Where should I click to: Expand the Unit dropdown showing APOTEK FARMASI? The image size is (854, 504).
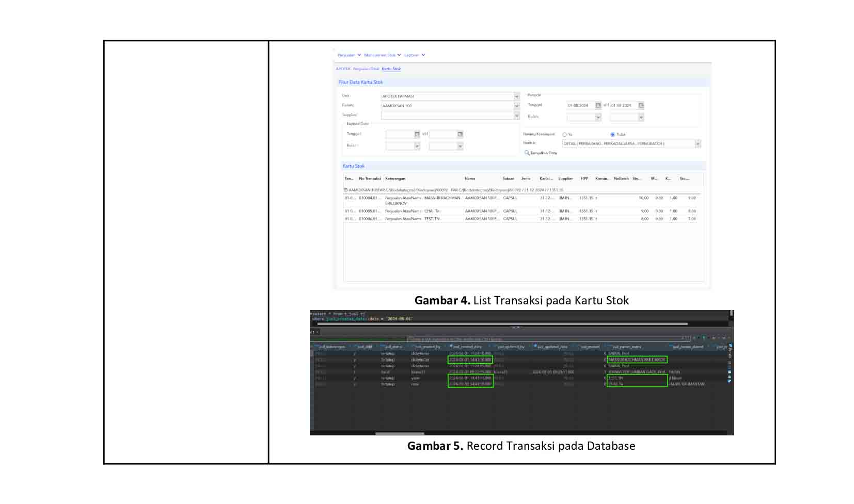516,96
